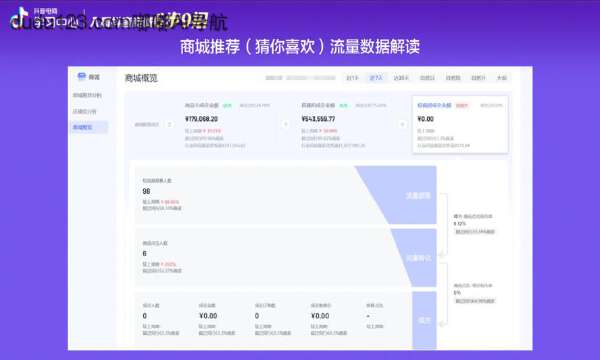
Task: Switch to the last date range tab on right
Action: point(502,78)
